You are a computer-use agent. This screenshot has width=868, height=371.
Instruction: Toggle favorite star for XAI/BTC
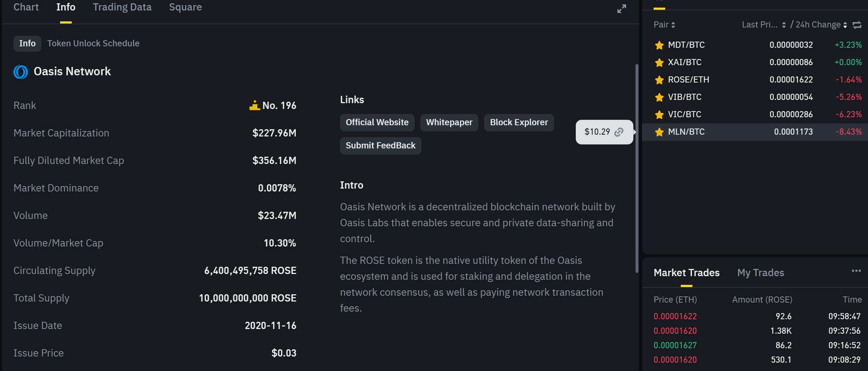click(x=659, y=62)
